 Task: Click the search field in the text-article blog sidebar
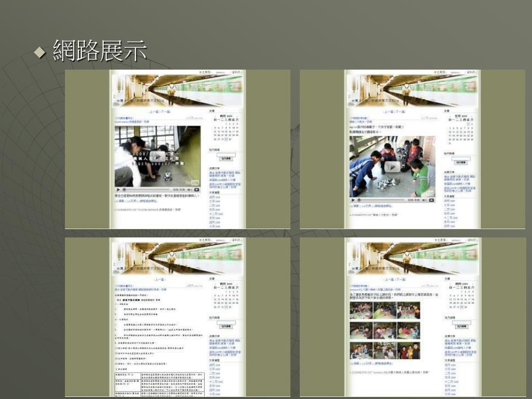227,322
